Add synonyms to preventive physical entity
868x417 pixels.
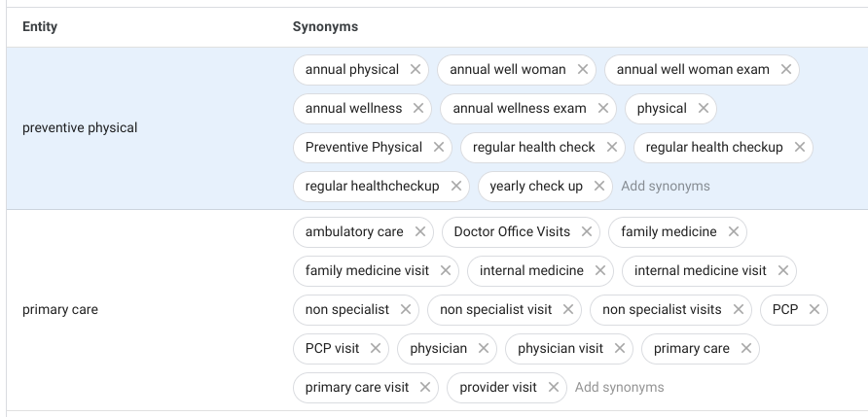(x=666, y=187)
